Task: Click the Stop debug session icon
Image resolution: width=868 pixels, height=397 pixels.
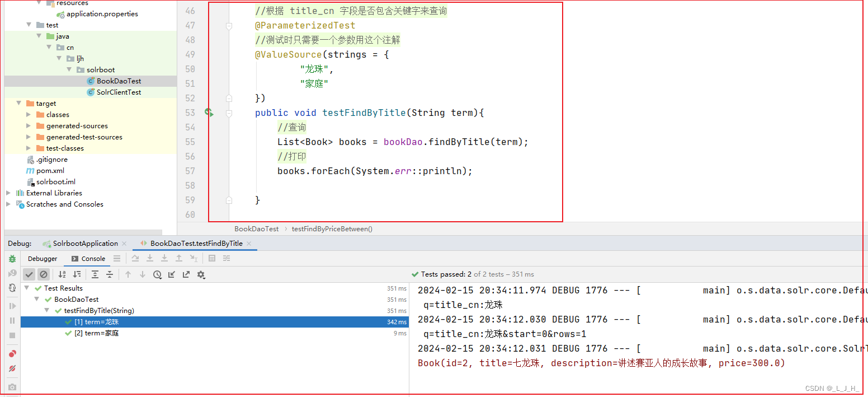Action: [x=12, y=334]
